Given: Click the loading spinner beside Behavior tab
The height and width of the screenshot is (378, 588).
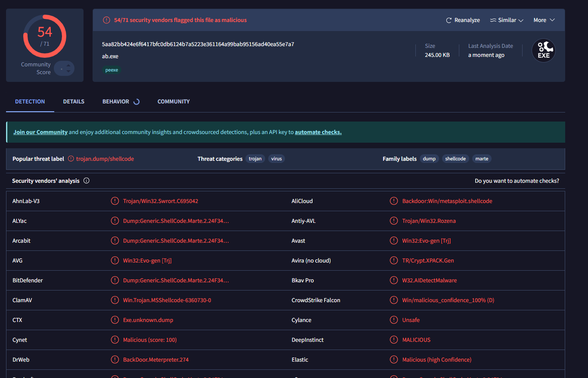Looking at the screenshot, I should (136, 102).
